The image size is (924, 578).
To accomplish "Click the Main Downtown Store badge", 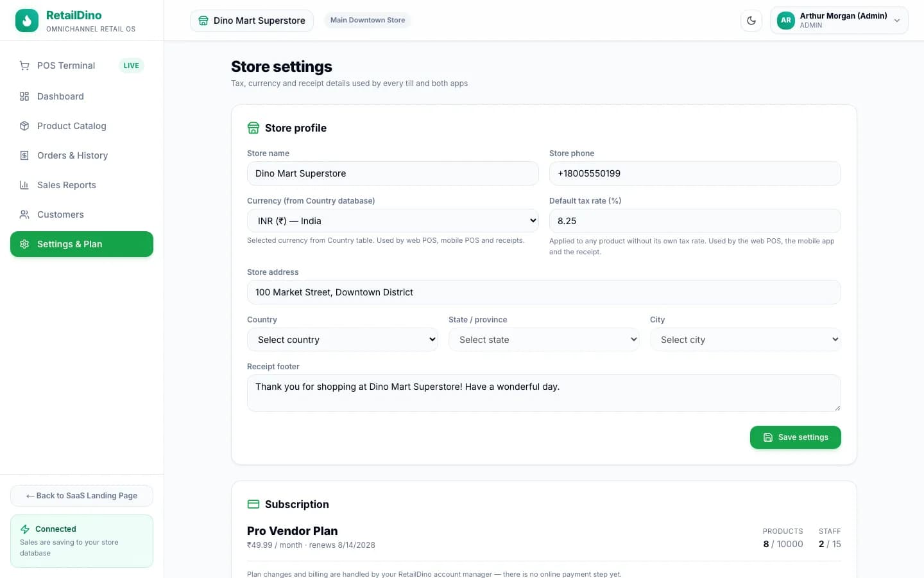I will (x=368, y=21).
